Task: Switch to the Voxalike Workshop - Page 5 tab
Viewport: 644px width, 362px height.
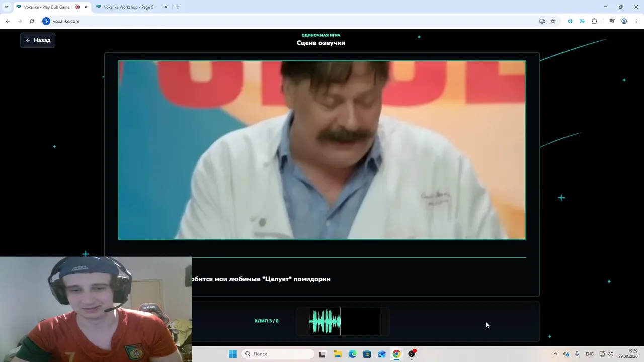Action: [128, 7]
